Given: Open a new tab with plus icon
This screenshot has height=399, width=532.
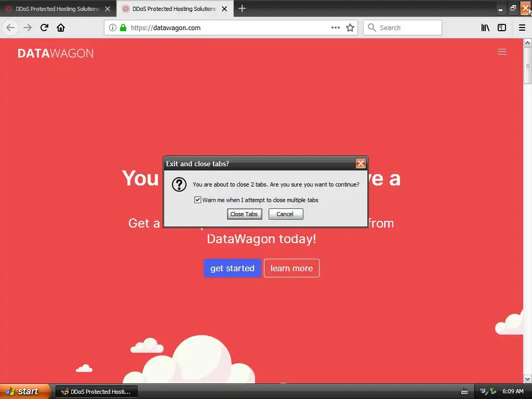Looking at the screenshot, I should tap(242, 8).
